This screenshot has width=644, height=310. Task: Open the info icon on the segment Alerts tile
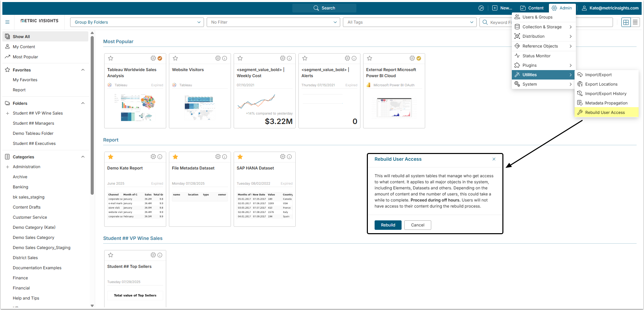point(354,58)
